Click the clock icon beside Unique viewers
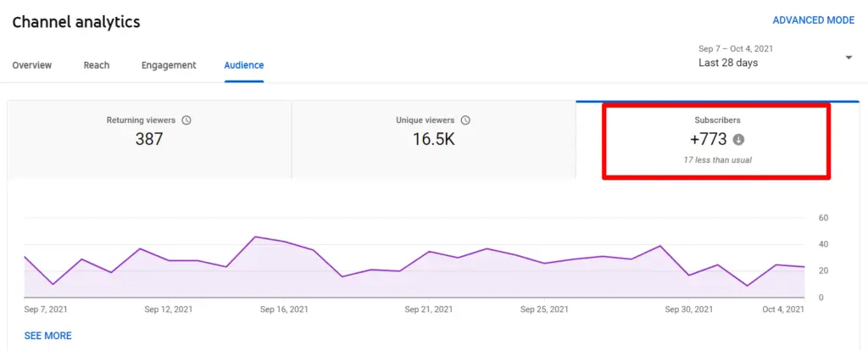 [x=465, y=120]
